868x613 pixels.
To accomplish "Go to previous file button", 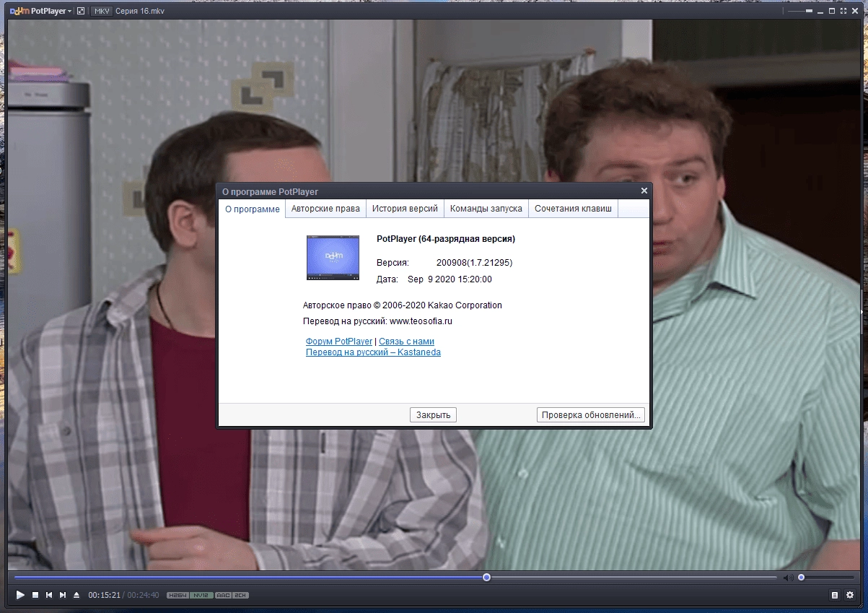I will tap(49, 595).
